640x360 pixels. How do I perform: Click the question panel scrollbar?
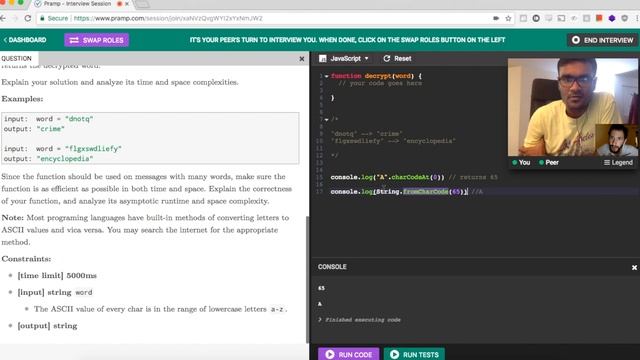tap(307, 279)
